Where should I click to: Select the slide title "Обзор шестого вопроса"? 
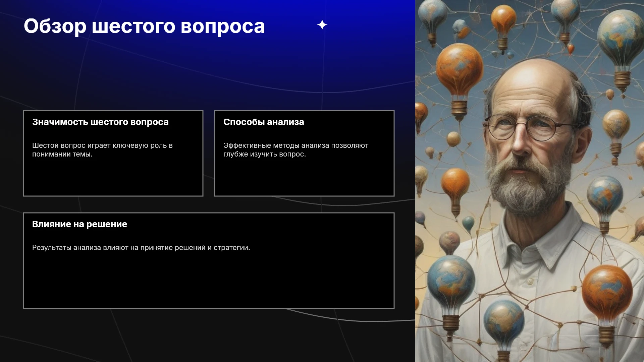coord(144,26)
